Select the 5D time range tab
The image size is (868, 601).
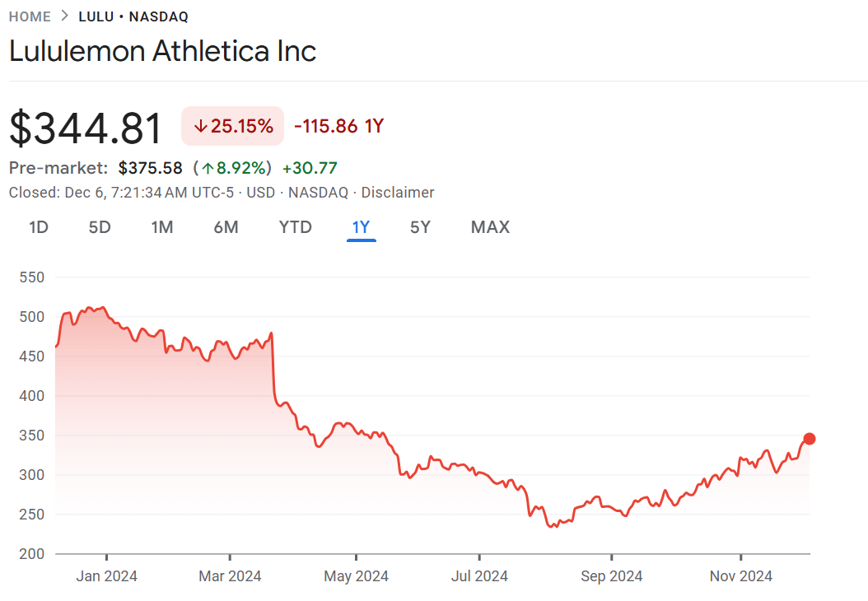tap(100, 227)
